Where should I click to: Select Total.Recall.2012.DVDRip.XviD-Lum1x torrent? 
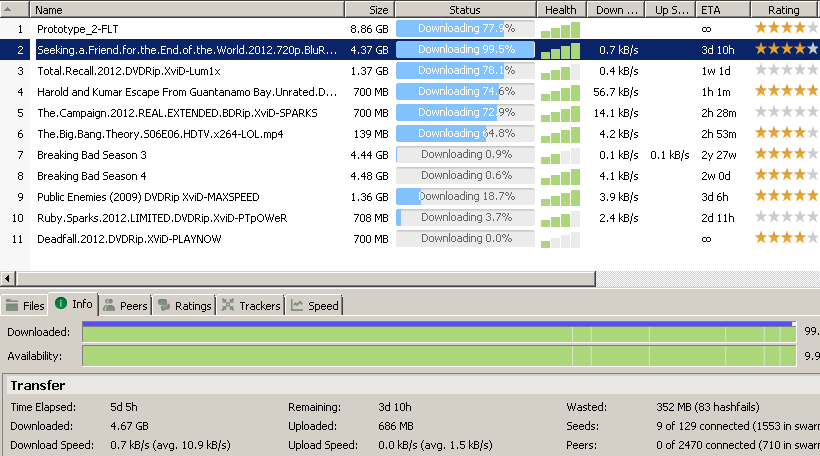[129, 71]
